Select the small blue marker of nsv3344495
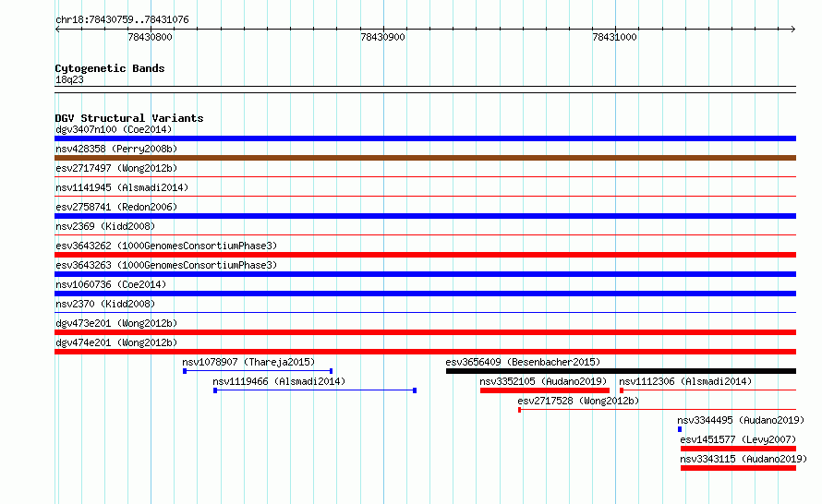 pyautogui.click(x=680, y=429)
